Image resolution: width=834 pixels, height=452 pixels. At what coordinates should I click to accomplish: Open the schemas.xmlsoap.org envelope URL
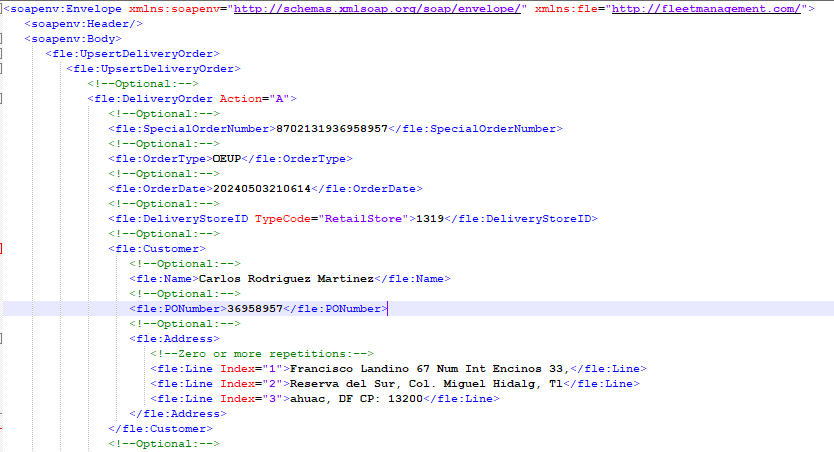(377, 9)
